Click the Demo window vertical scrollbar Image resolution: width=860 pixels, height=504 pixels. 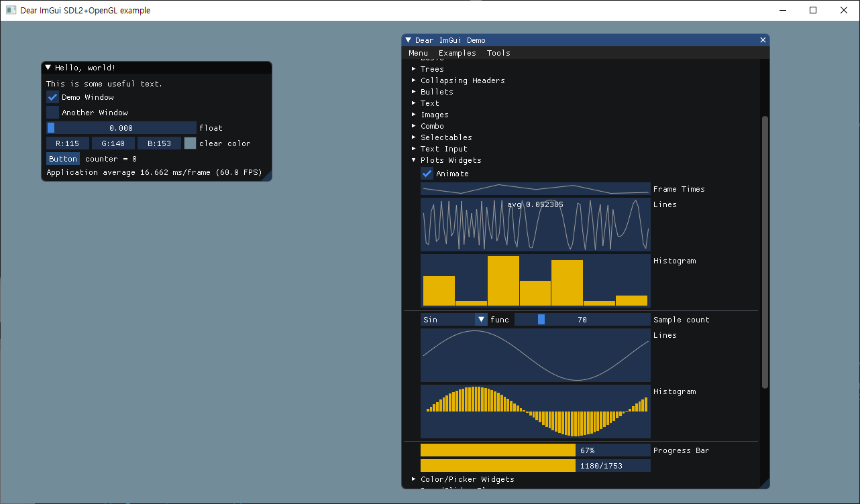(765, 251)
